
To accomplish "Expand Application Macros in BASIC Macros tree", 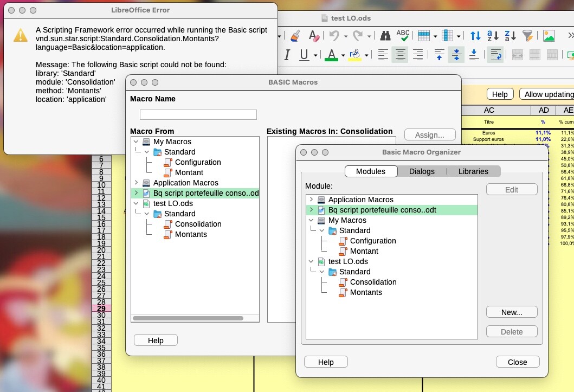I will pos(136,183).
